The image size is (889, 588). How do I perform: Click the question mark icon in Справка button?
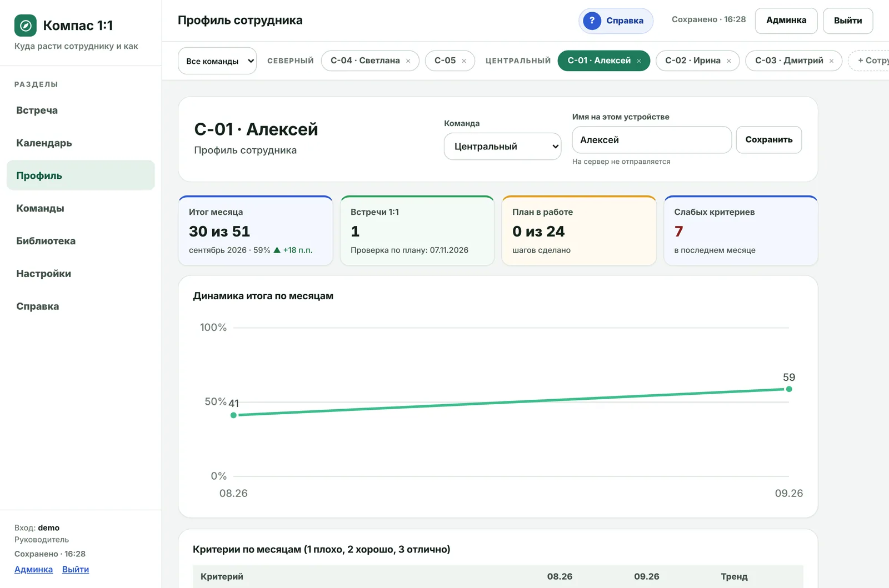coord(592,21)
